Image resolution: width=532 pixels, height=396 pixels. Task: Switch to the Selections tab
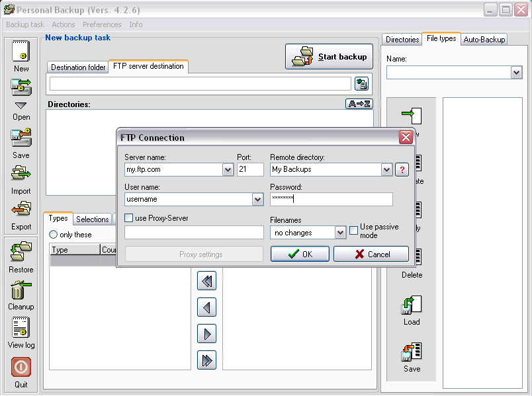pos(92,219)
